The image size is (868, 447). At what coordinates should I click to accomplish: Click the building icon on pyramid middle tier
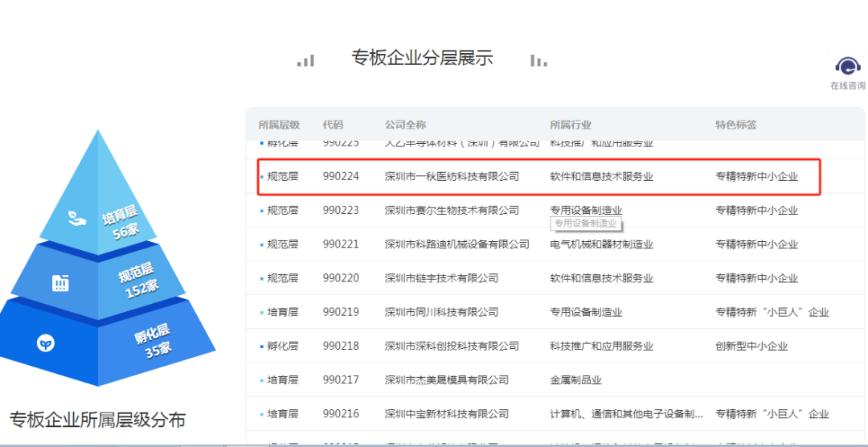coord(60,282)
